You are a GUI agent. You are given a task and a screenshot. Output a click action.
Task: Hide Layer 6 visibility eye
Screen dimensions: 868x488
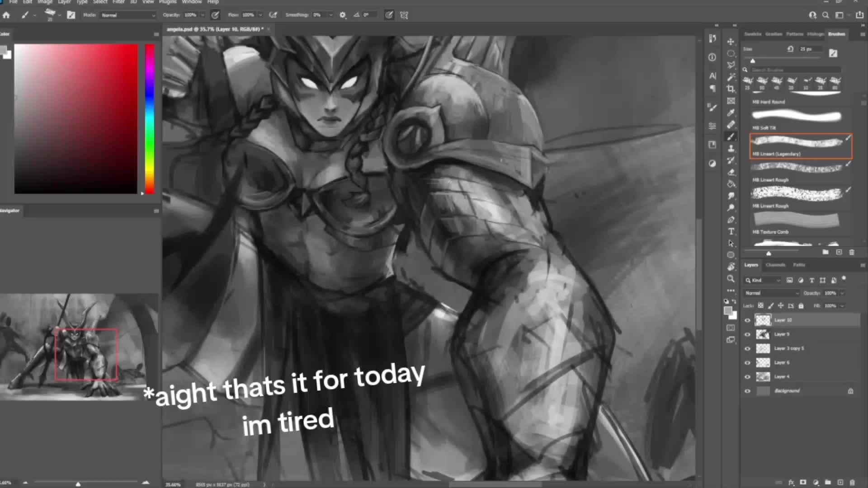(x=747, y=363)
